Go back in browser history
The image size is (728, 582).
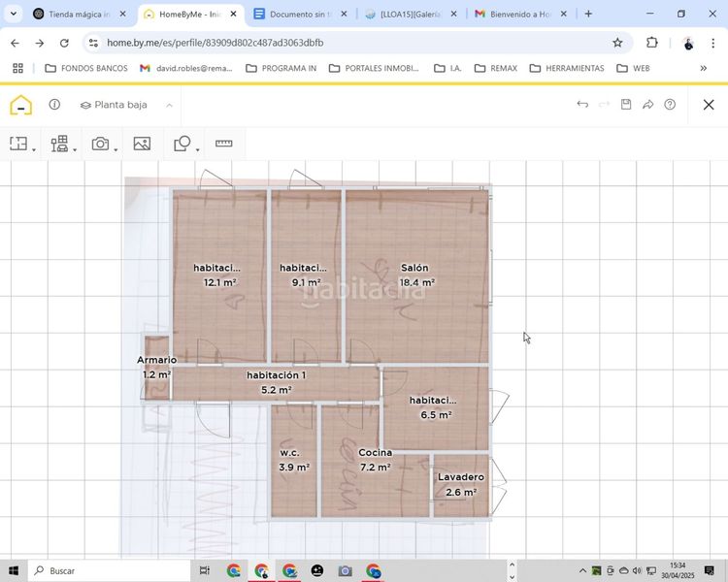(x=15, y=43)
